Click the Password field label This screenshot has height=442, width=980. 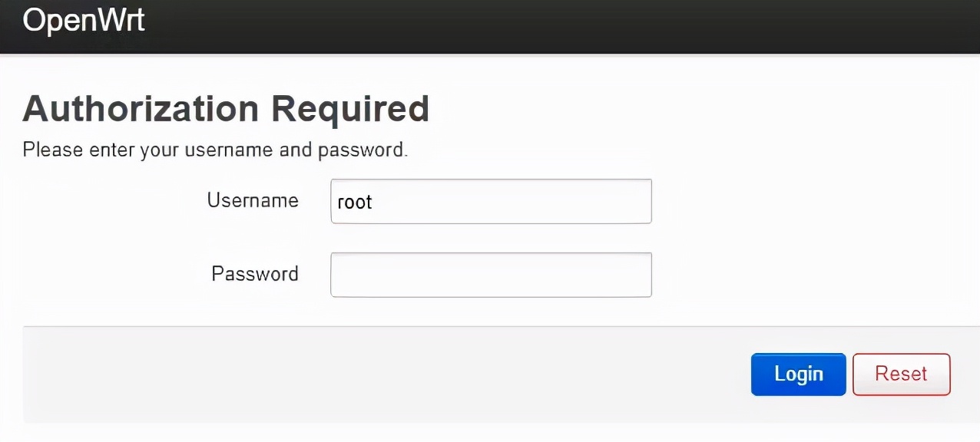(x=255, y=274)
